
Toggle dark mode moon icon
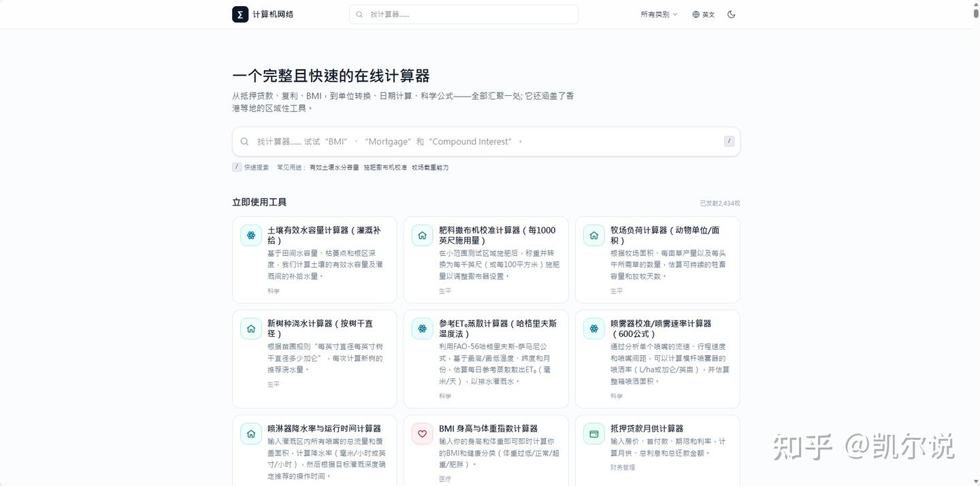coord(732,14)
